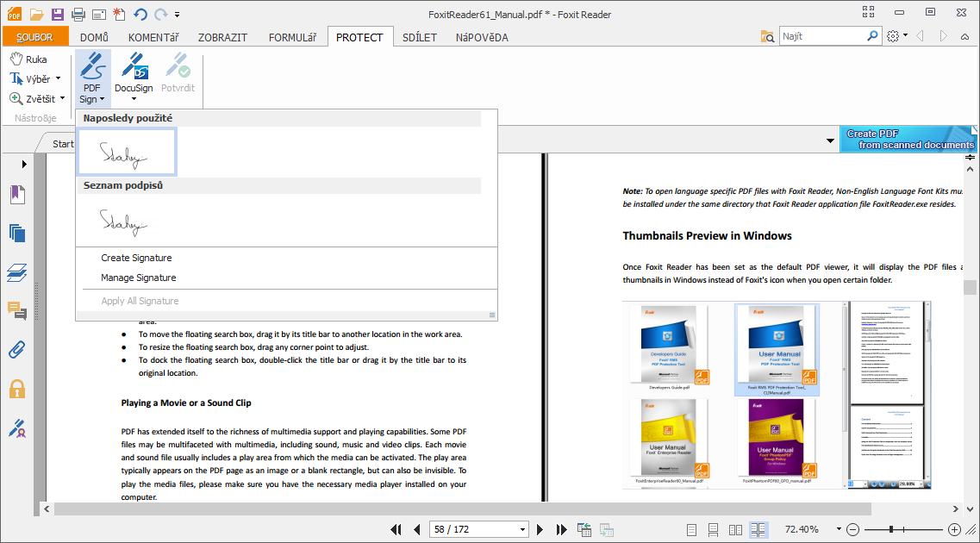Switch to single page view mode
The height and width of the screenshot is (543, 980).
[691, 530]
